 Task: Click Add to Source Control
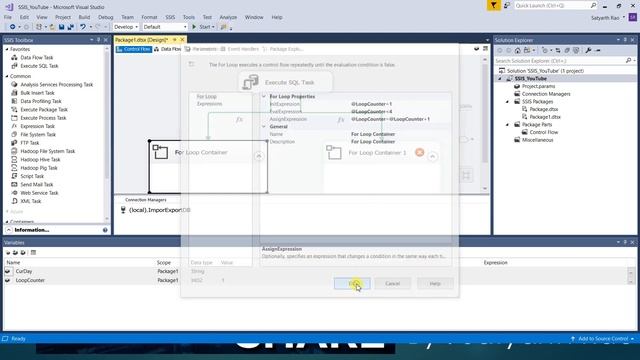coord(602,339)
